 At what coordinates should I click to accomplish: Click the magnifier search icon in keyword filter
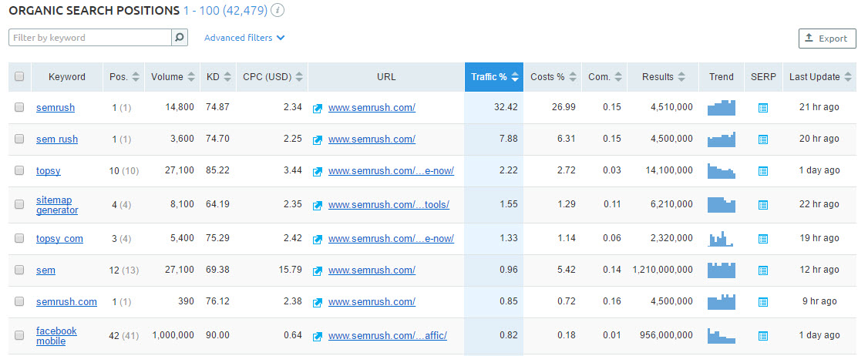point(180,38)
